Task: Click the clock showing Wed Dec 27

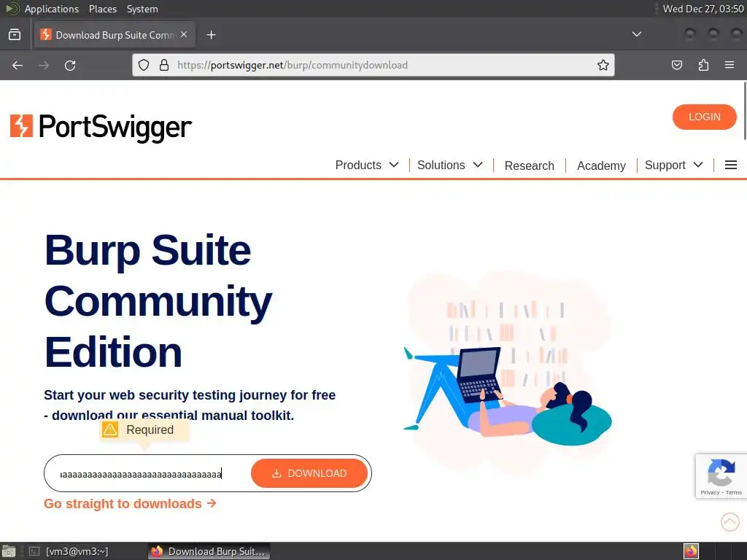Action: click(703, 9)
